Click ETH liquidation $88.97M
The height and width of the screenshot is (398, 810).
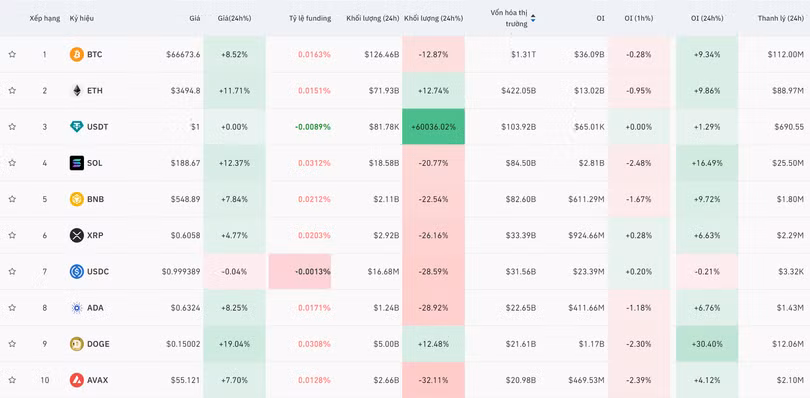coord(787,90)
